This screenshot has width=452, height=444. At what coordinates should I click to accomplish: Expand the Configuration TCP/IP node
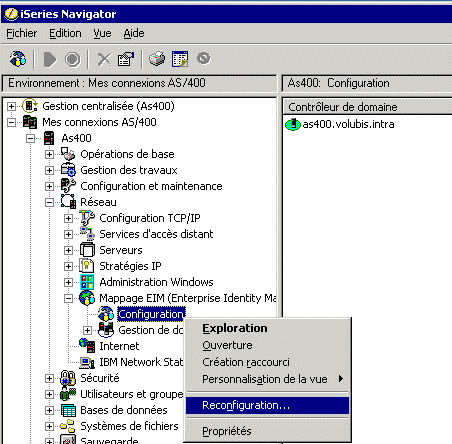68,218
